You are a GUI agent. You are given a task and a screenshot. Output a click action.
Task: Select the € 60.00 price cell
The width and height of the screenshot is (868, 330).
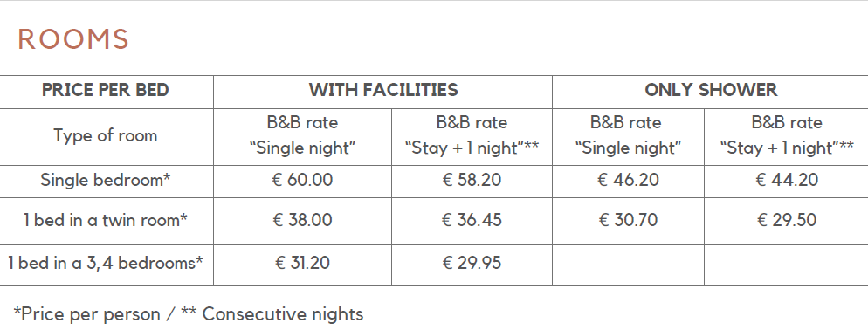tap(302, 180)
